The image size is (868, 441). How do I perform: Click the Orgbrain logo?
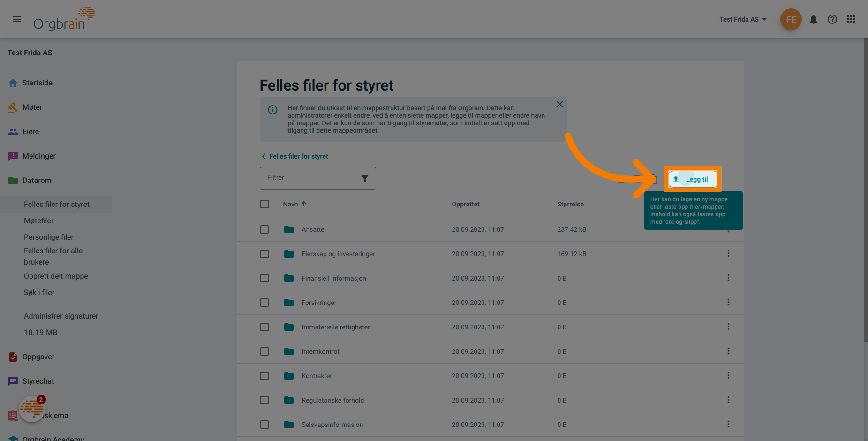point(64,19)
